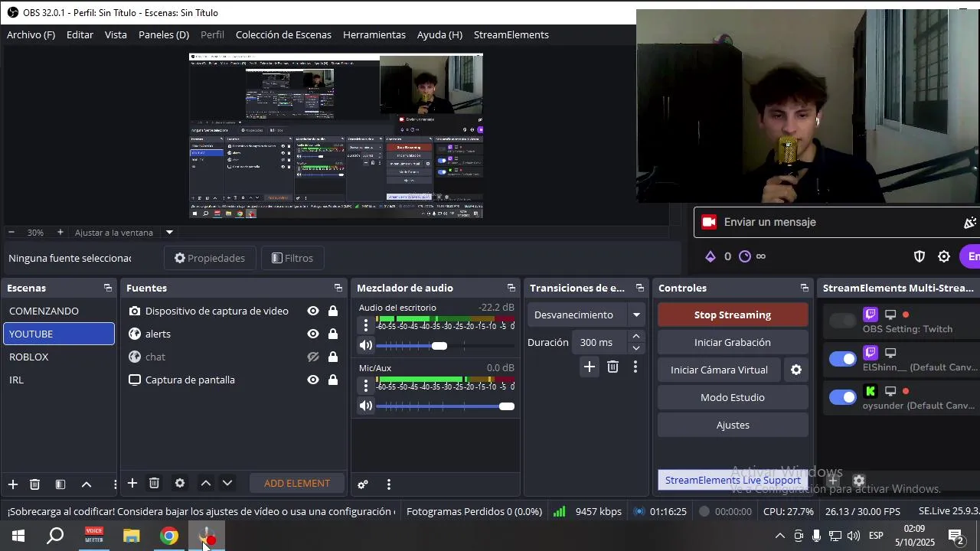Screen dimensions: 980x551
Task: Move the scene up with the arrow icon
Action: coord(87,484)
